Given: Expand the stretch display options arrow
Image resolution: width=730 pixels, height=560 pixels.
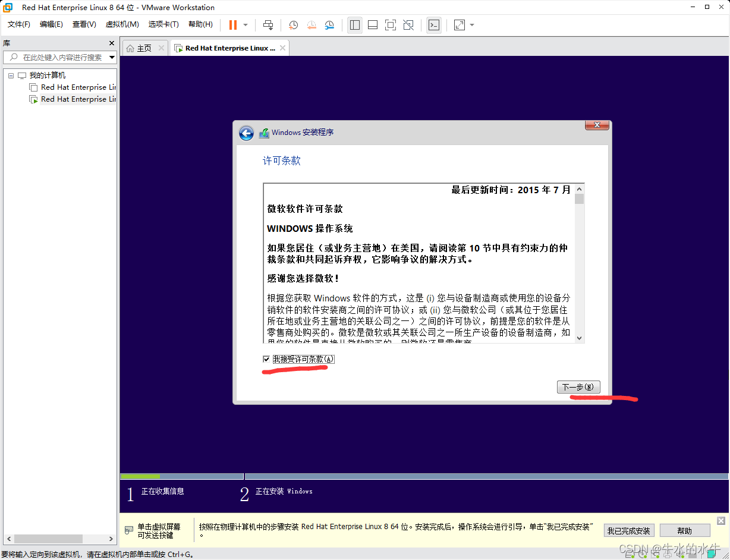Looking at the screenshot, I should [472, 25].
